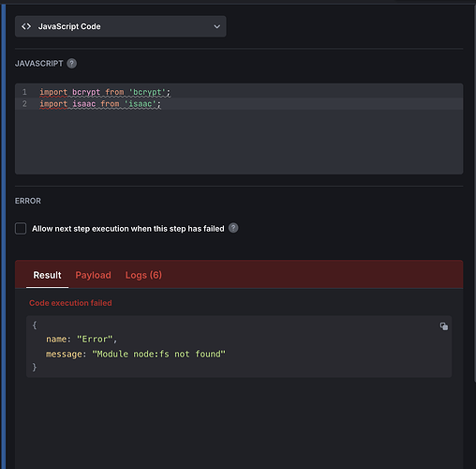
Task: Copy the error output with copy icon
Action: point(444,326)
